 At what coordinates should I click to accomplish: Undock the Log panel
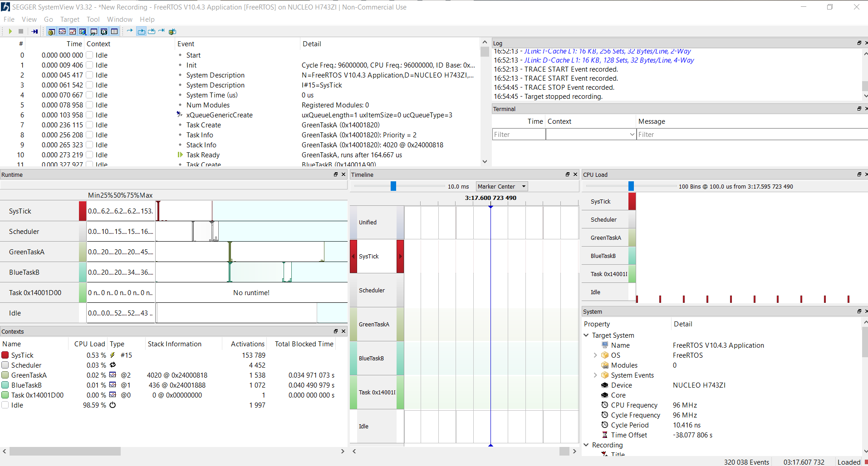tap(859, 43)
